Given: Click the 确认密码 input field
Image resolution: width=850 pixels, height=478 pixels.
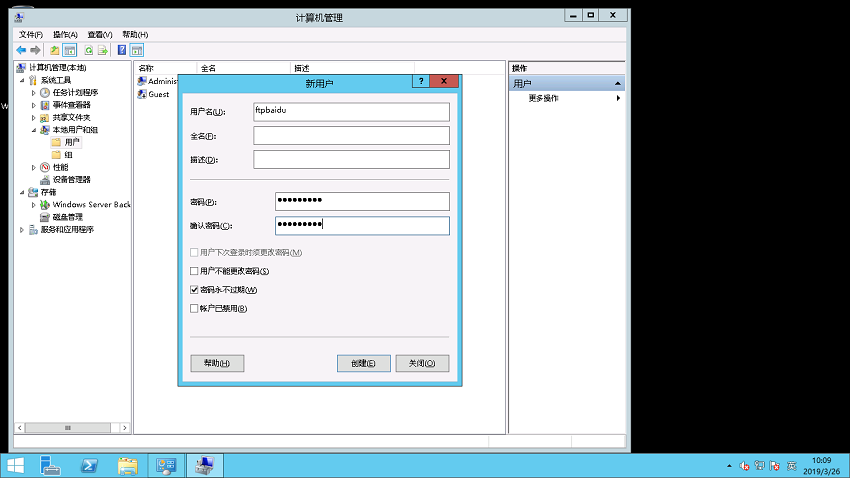Looking at the screenshot, I should tap(362, 225).
